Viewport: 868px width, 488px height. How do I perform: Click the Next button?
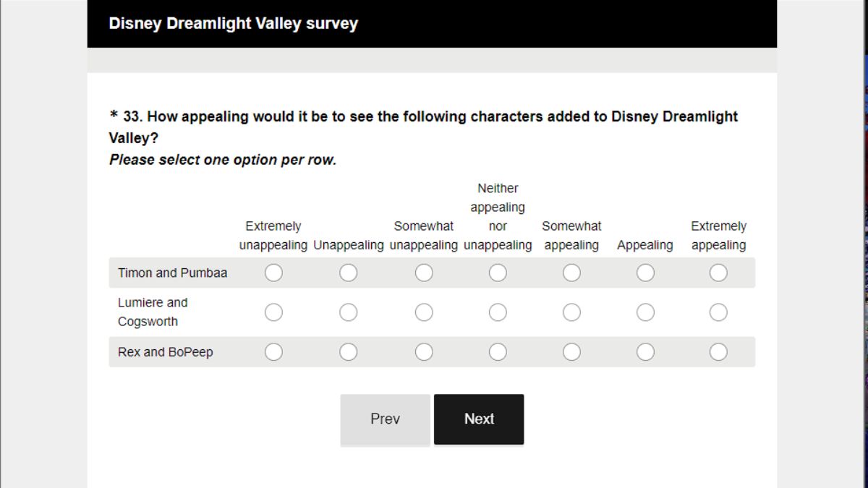(x=479, y=419)
